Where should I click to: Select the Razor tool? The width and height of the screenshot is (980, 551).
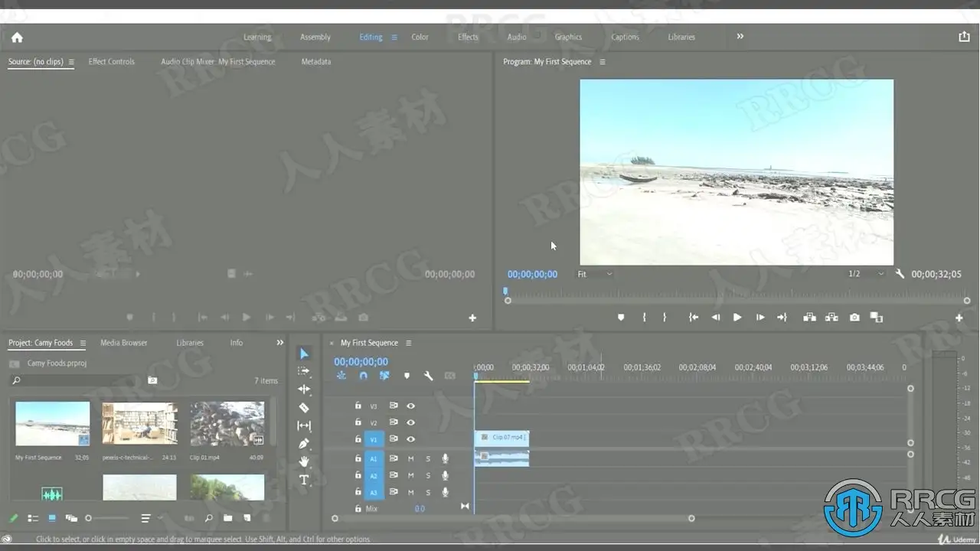click(304, 408)
